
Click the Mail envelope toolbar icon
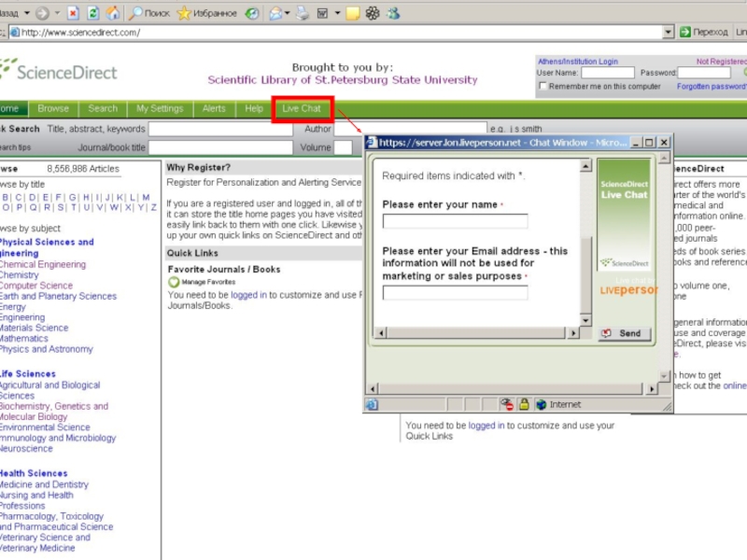pos(275,13)
